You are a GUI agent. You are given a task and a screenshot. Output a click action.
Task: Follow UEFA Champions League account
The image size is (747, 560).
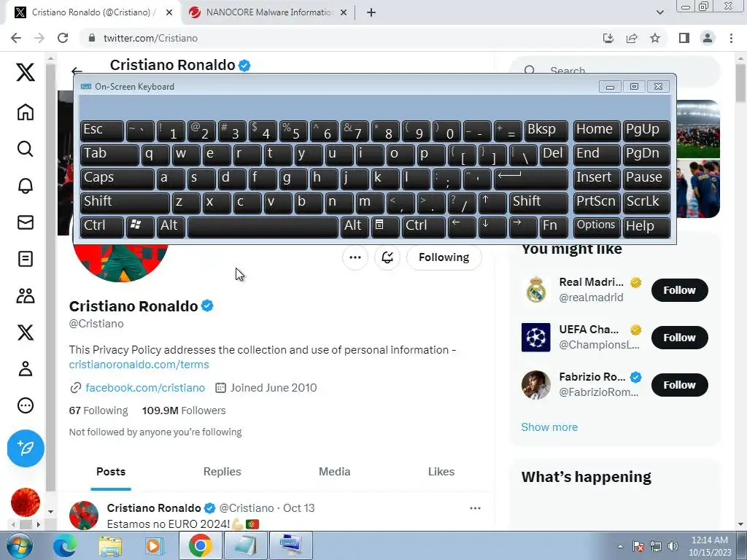pos(679,338)
